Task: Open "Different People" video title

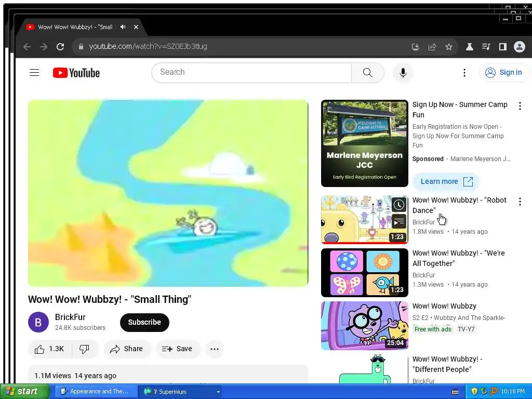Action: (x=447, y=364)
